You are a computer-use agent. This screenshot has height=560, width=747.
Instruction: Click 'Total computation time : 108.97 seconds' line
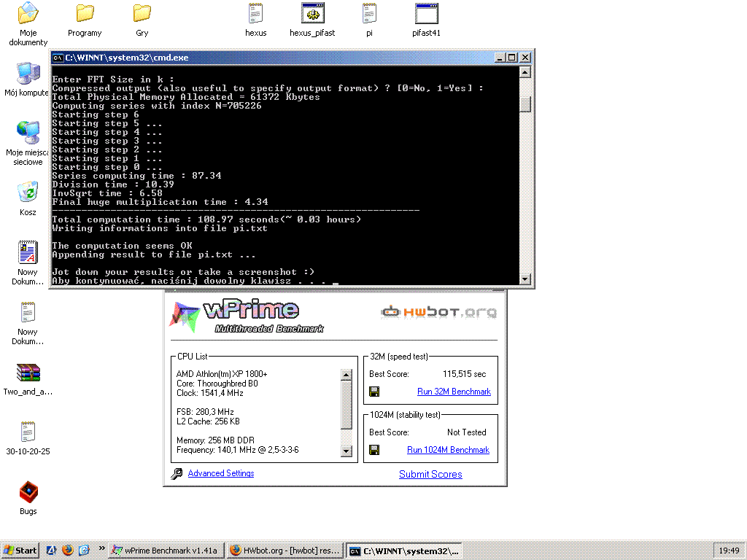coord(206,219)
